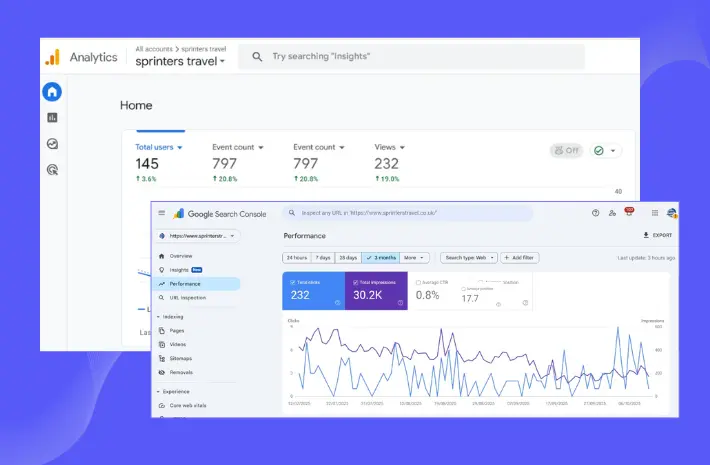This screenshot has height=465, width=710.
Task: Click the Sitemaps icon under Indexing
Action: [162, 359]
